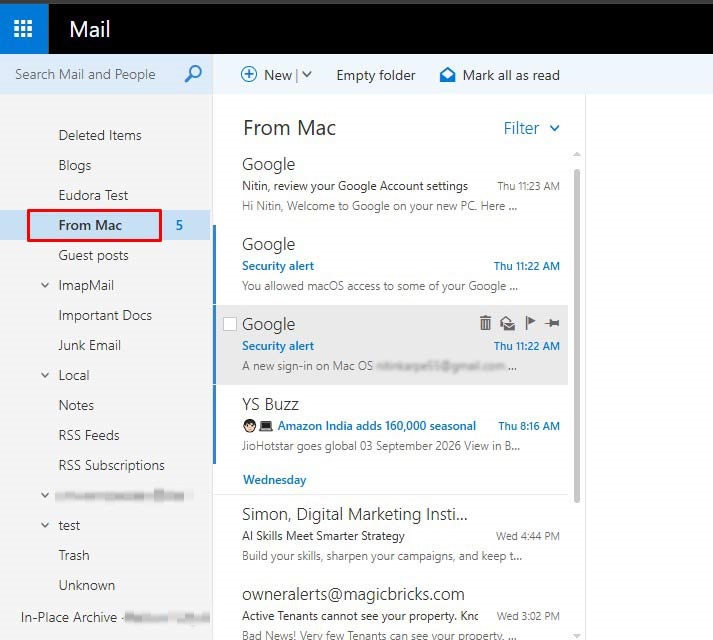Open the Guest posts folder

93,255
